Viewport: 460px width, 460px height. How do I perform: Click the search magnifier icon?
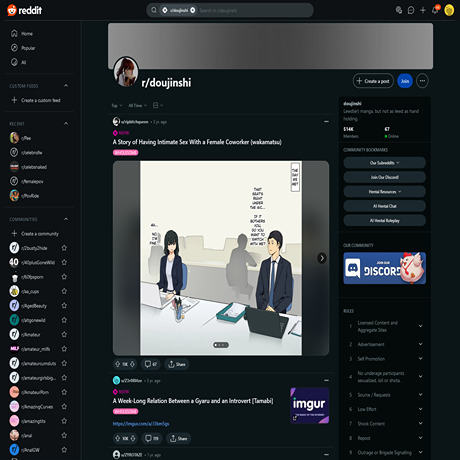[x=154, y=10]
